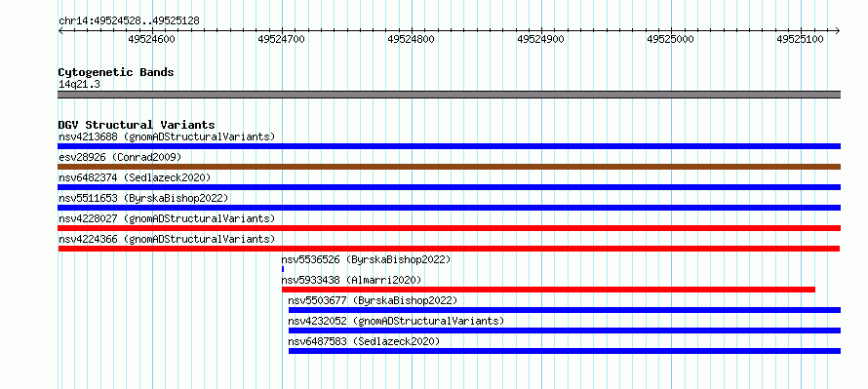This screenshot has width=868, height=389.
Task: Click the 14q21.3 band label
Action: click(79, 85)
